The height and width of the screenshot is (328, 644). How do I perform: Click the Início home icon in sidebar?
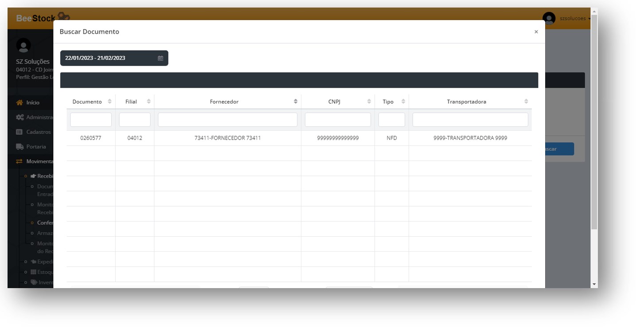(20, 102)
